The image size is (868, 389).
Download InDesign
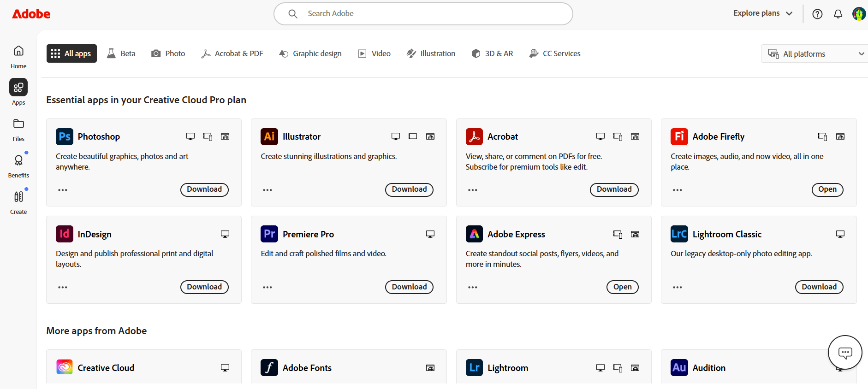(204, 287)
